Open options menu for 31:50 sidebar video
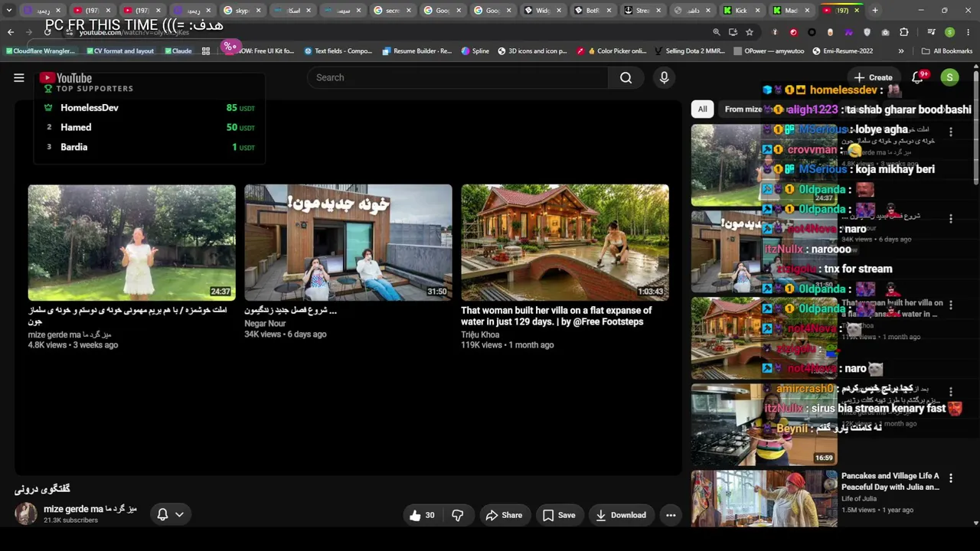Viewport: 980px width, 551px height. [x=951, y=218]
